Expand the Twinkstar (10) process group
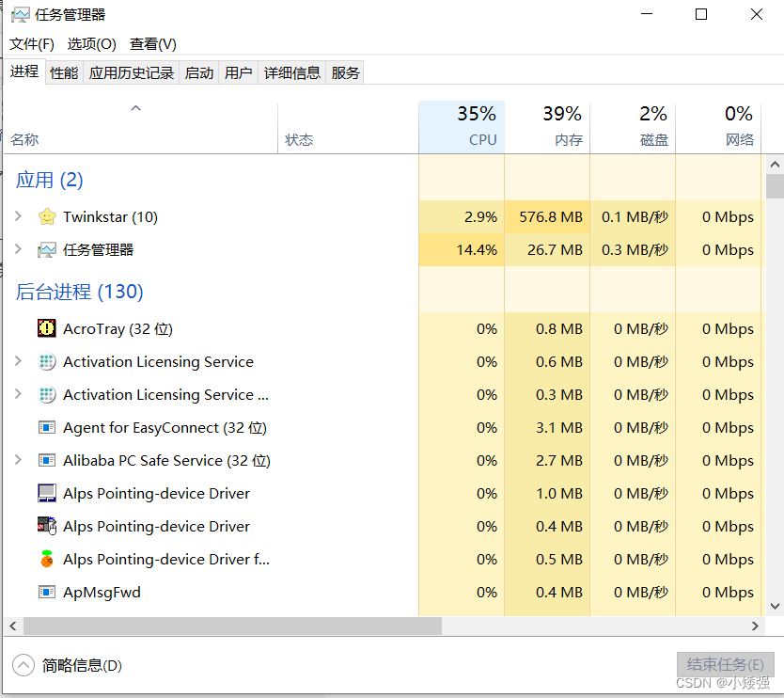 tap(18, 216)
